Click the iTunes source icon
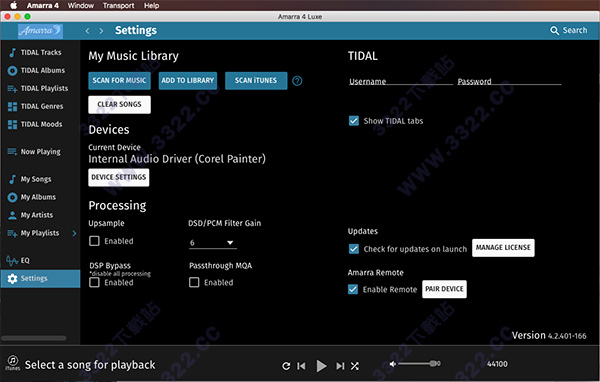Viewport: 600px width, 382px height. tap(13, 362)
